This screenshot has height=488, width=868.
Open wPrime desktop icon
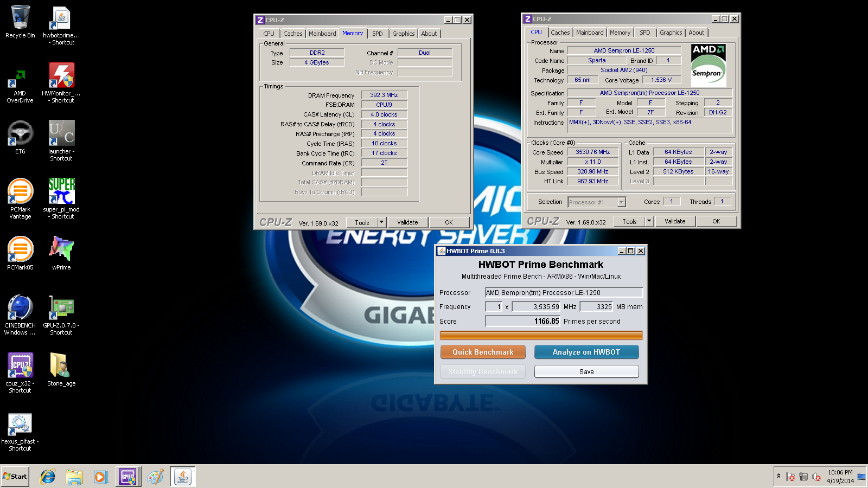[61, 253]
